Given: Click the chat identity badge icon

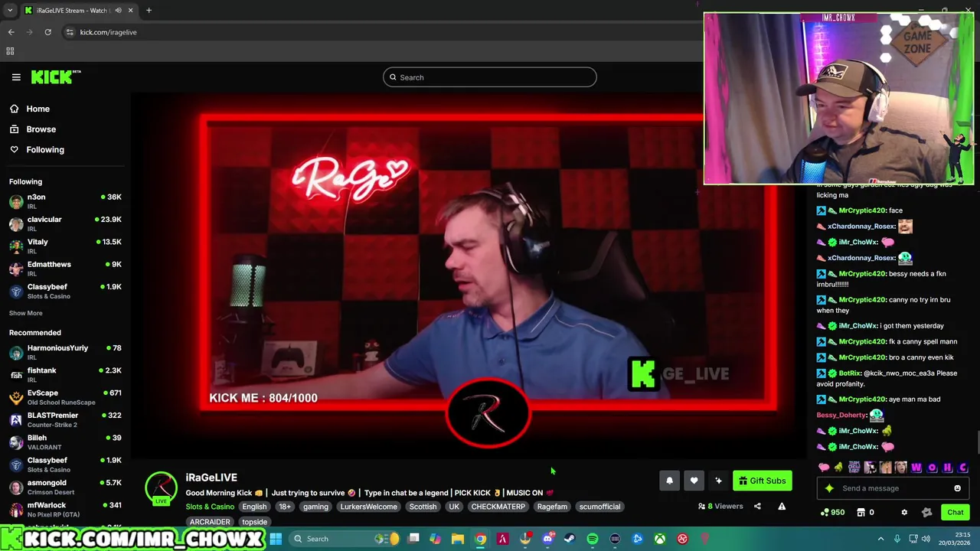Looking at the screenshot, I should click(x=926, y=512).
